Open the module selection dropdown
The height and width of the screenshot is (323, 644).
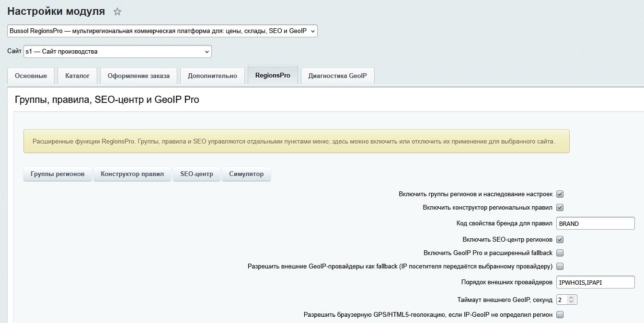point(162,31)
